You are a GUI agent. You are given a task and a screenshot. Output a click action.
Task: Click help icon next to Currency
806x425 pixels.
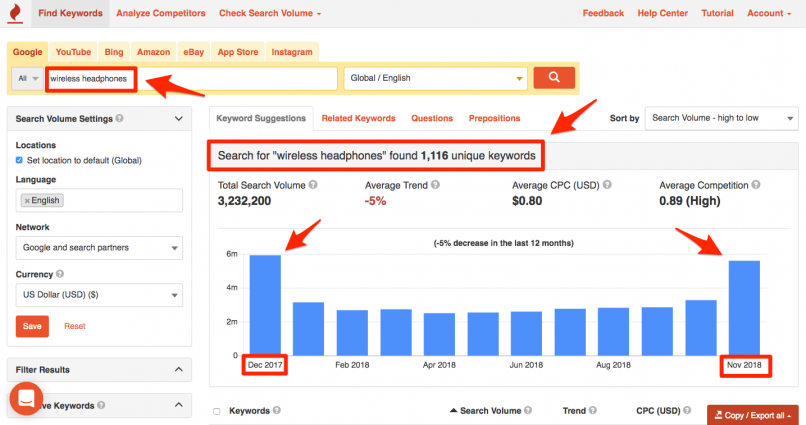[x=60, y=274]
